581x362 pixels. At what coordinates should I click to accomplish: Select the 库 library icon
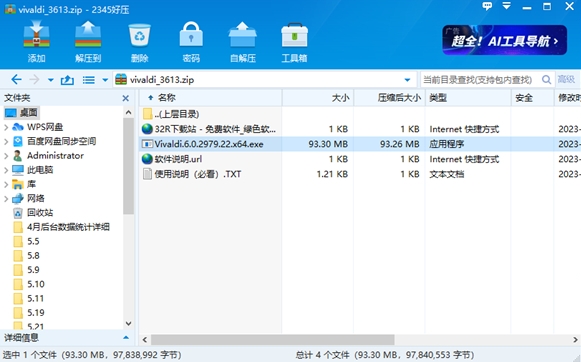pyautogui.click(x=18, y=184)
